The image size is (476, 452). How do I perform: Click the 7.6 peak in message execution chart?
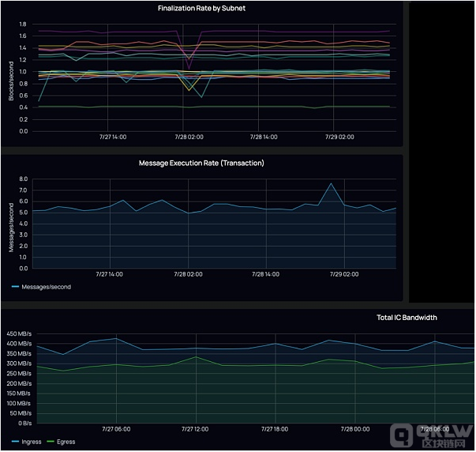pyautogui.click(x=331, y=183)
